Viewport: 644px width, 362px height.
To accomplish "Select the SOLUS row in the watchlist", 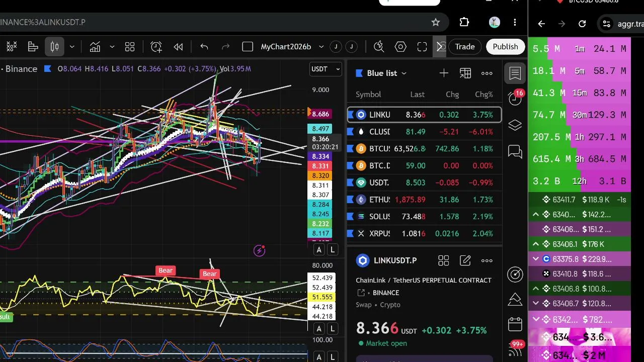I will 425,217.
